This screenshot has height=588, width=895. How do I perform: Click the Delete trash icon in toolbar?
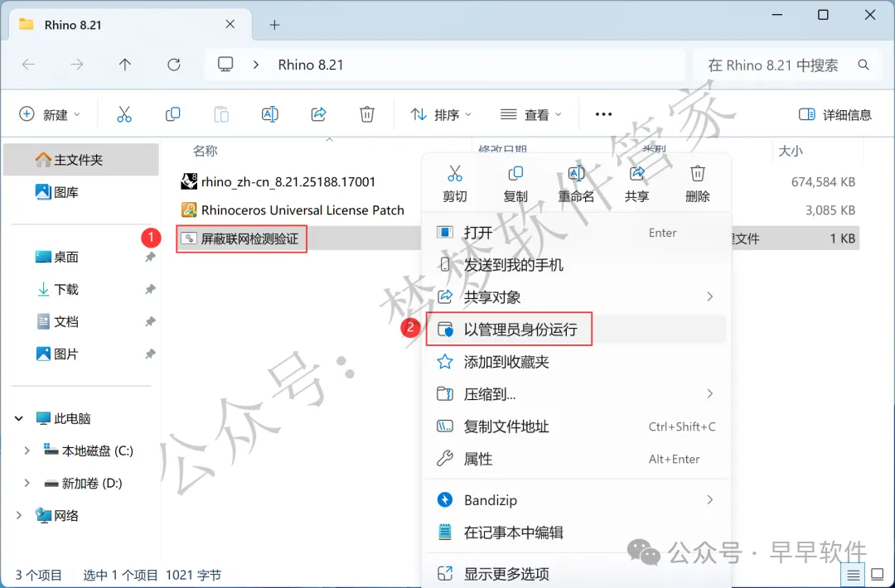(x=367, y=114)
